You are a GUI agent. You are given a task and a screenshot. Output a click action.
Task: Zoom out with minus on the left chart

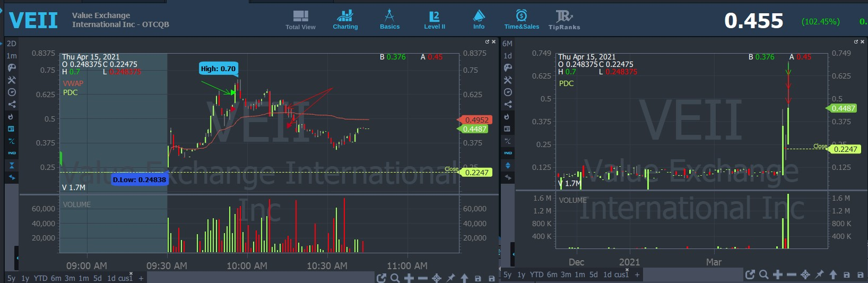[x=422, y=278]
